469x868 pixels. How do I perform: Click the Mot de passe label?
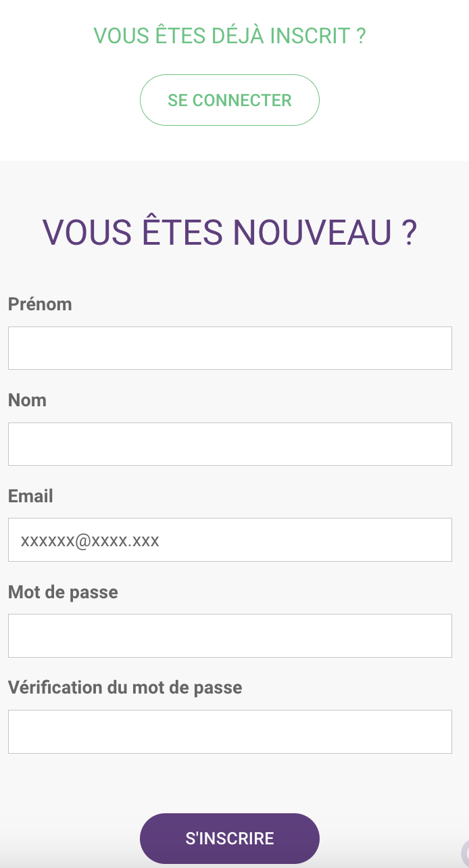point(63,592)
